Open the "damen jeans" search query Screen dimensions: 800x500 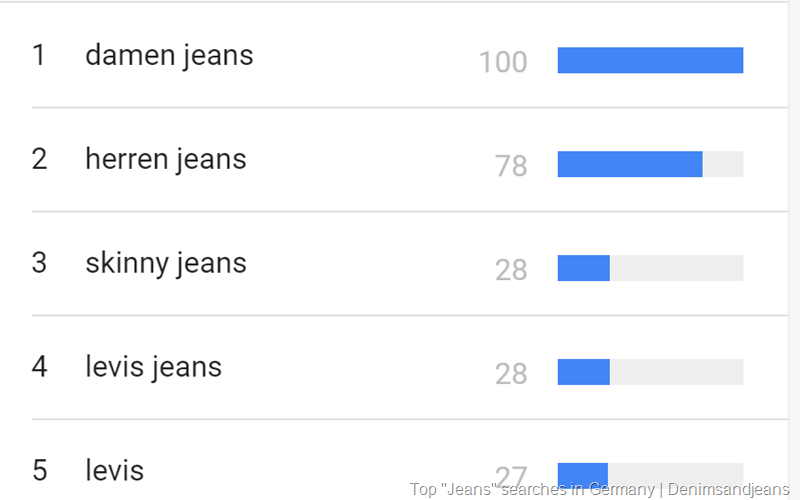pos(169,56)
